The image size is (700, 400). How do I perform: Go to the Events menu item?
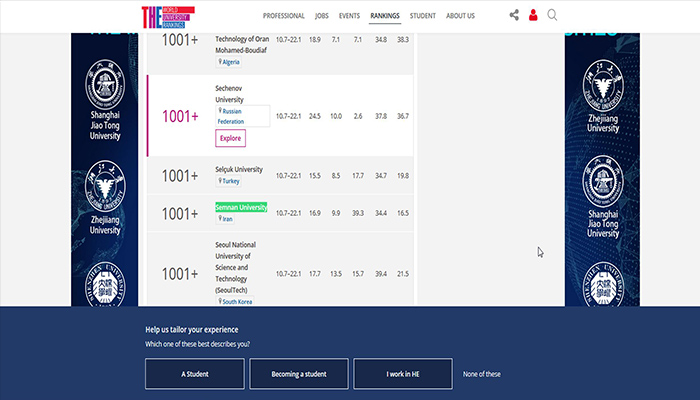tap(349, 16)
